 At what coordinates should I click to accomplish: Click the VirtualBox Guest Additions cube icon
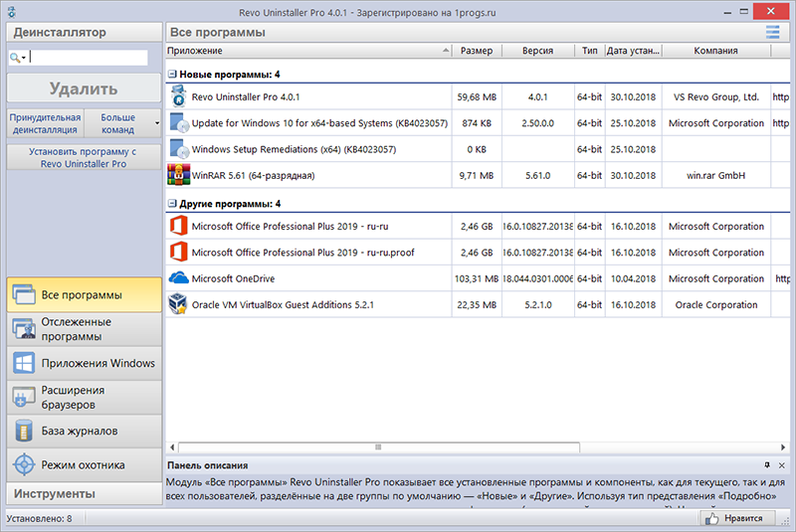tap(178, 303)
